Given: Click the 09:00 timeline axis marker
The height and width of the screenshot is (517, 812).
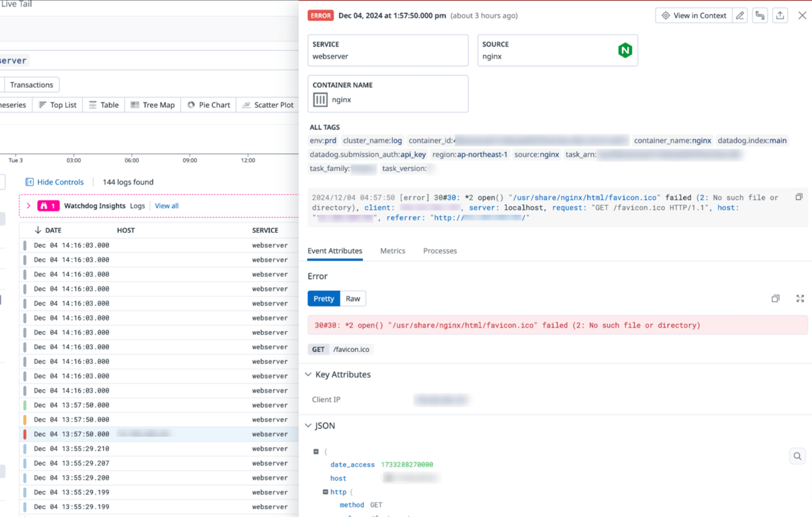Looking at the screenshot, I should 190,160.
